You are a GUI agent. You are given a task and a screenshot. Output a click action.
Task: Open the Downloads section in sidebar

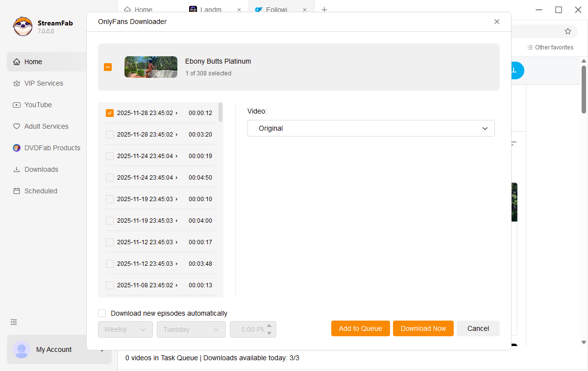(x=41, y=169)
